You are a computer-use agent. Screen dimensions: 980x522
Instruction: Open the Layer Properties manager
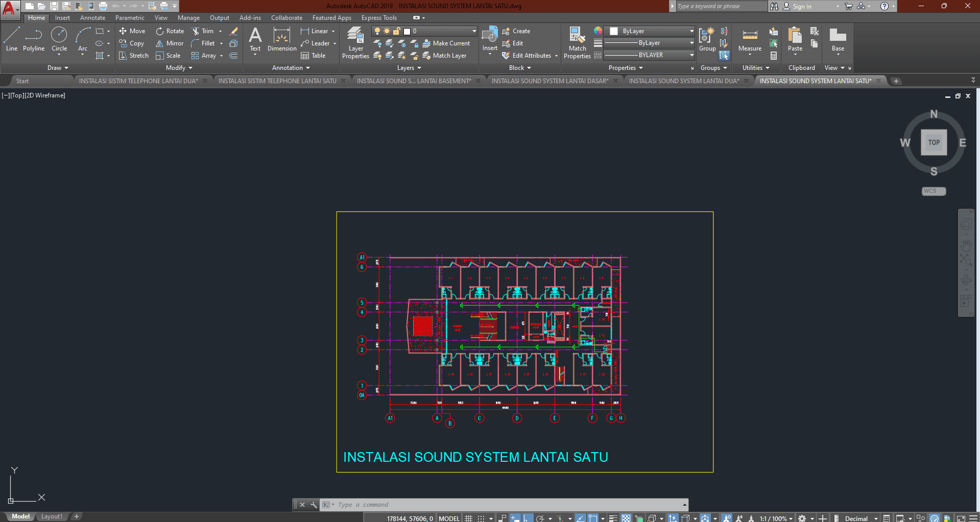click(355, 43)
